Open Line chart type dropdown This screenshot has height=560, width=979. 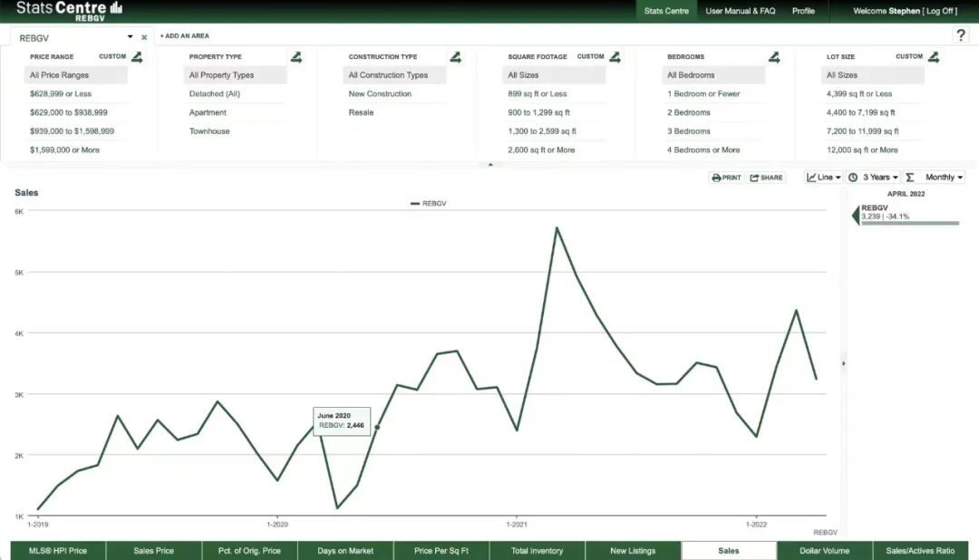[823, 178]
